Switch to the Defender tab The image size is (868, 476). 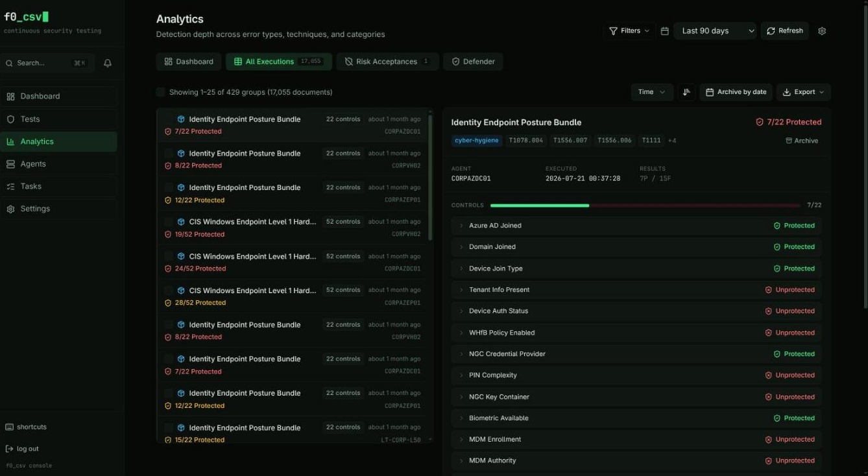473,62
